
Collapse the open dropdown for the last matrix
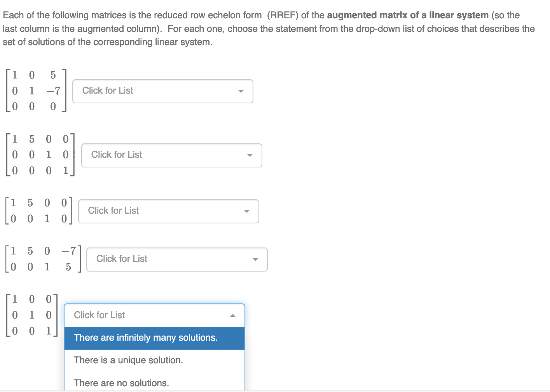[x=154, y=315]
